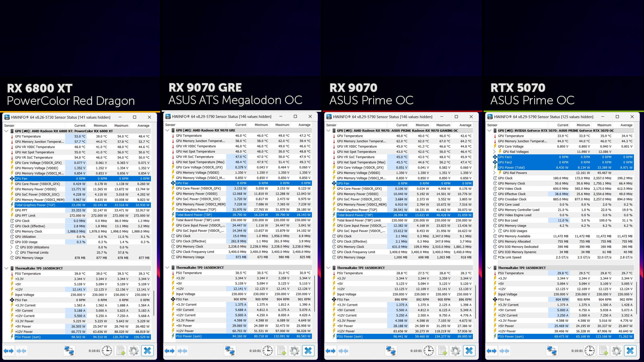Reset the clock timer in RX 9070 GRE window
Image resolution: width=644 pixels, height=362 pixels.
(268, 350)
